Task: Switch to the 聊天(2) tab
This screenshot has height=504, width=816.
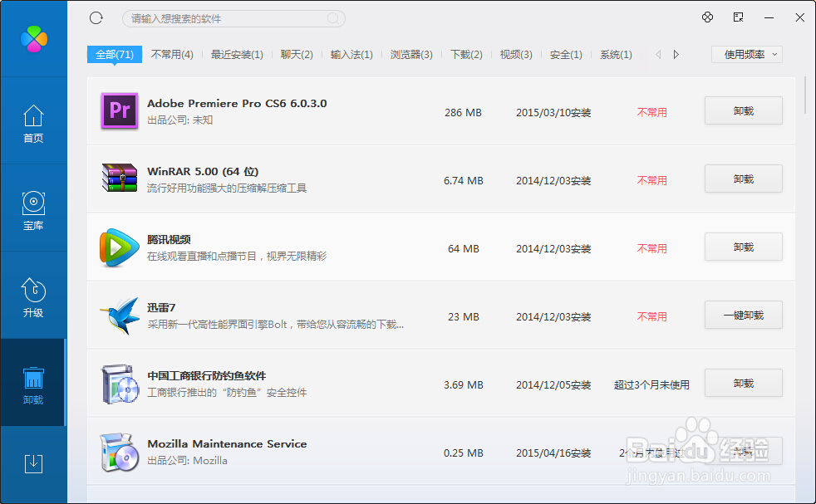Action: pos(297,54)
